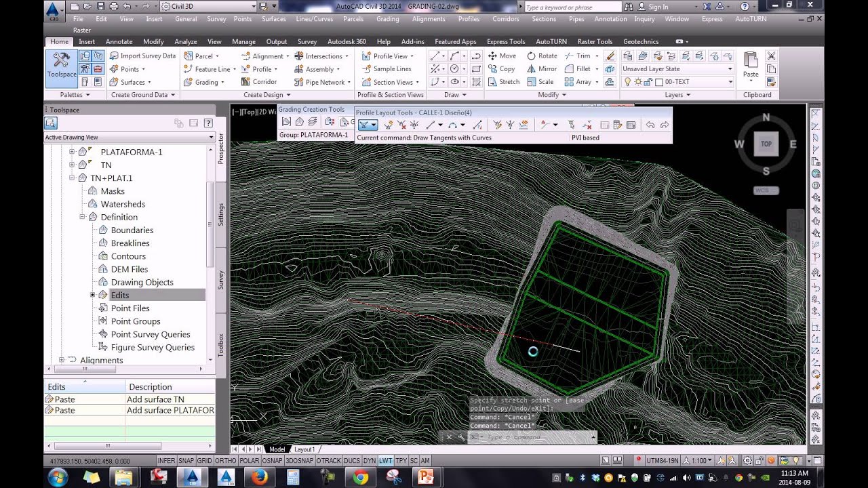Click the edits list horizontal scrollbar

point(108,445)
